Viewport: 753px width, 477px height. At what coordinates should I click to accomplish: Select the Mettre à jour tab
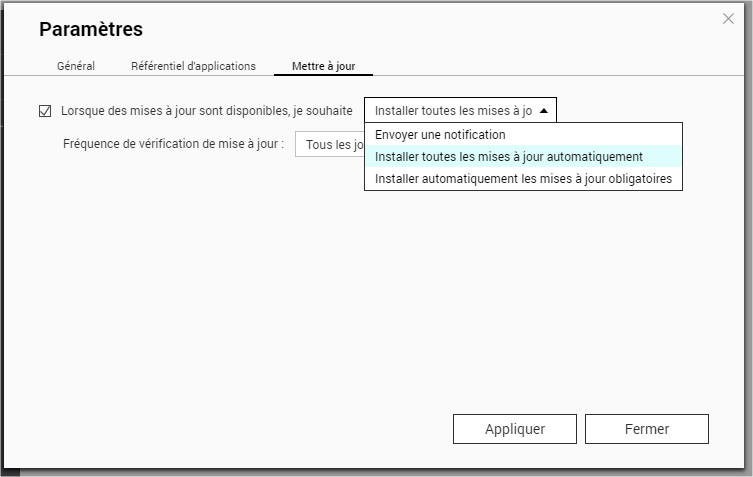point(322,66)
